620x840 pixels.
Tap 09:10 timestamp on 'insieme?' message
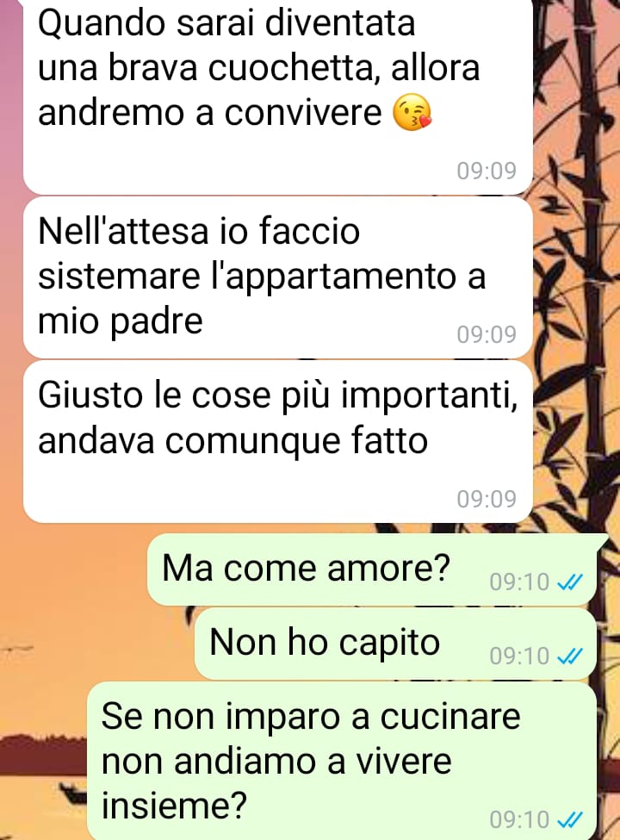(x=519, y=819)
